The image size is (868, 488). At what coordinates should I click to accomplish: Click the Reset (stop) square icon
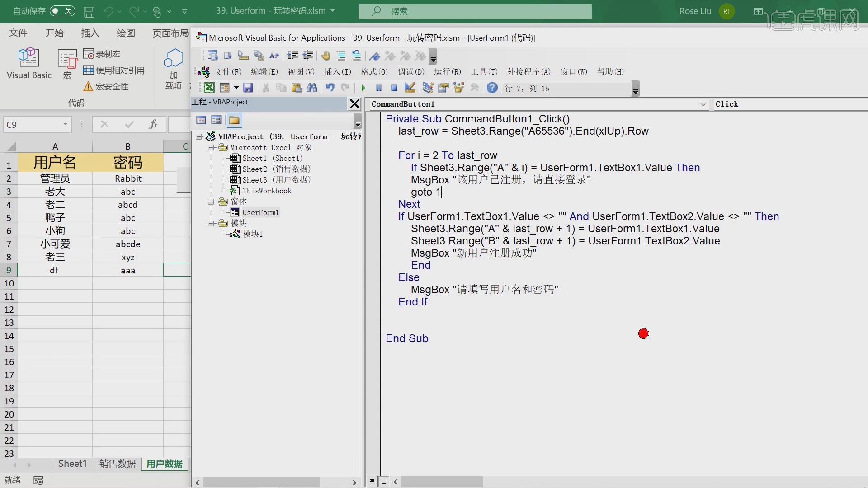pos(394,88)
